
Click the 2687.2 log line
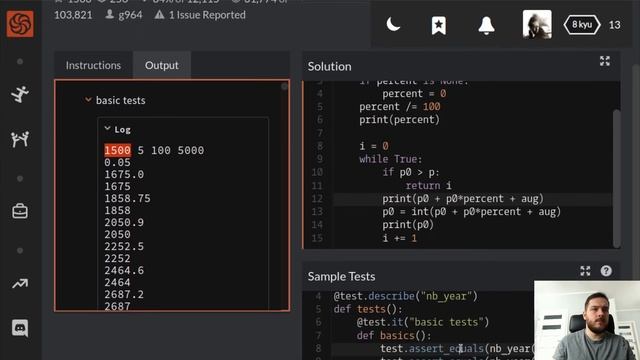pyautogui.click(x=124, y=294)
